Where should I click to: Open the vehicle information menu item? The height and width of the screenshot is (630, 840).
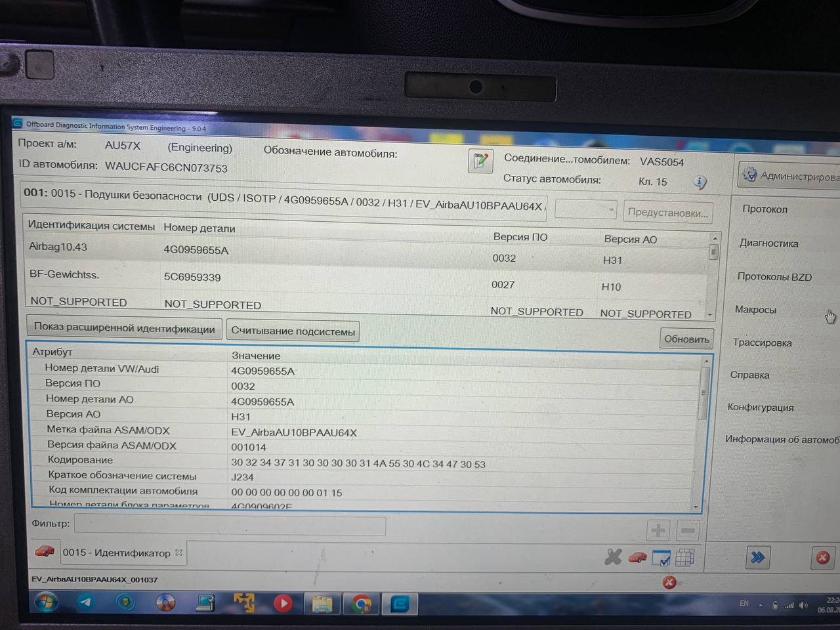[x=782, y=439]
